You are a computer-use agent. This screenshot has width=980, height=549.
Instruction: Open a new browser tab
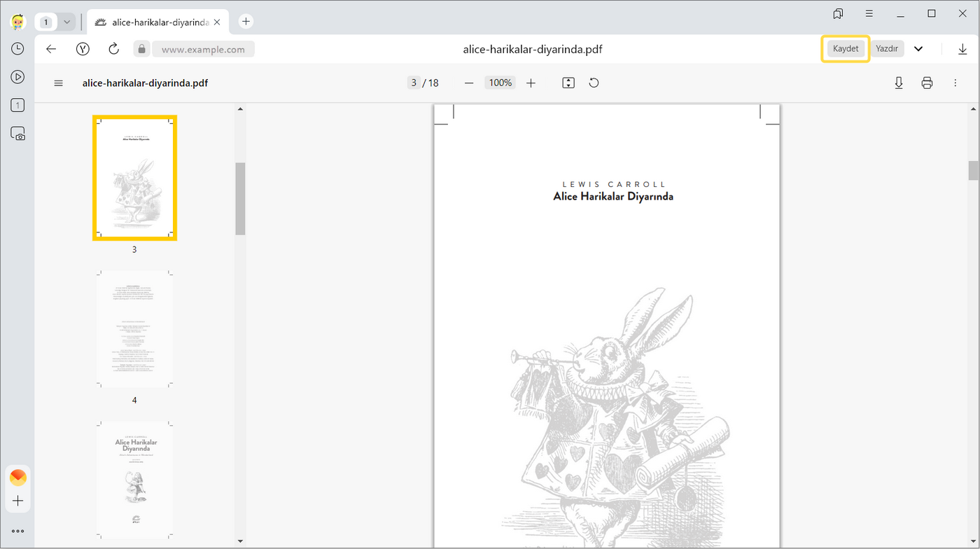[x=246, y=22]
